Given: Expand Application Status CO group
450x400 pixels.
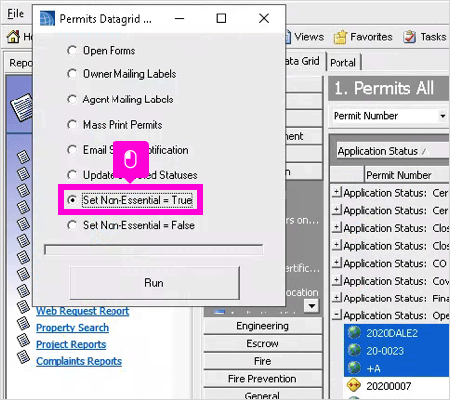Looking at the screenshot, I should pos(337,263).
